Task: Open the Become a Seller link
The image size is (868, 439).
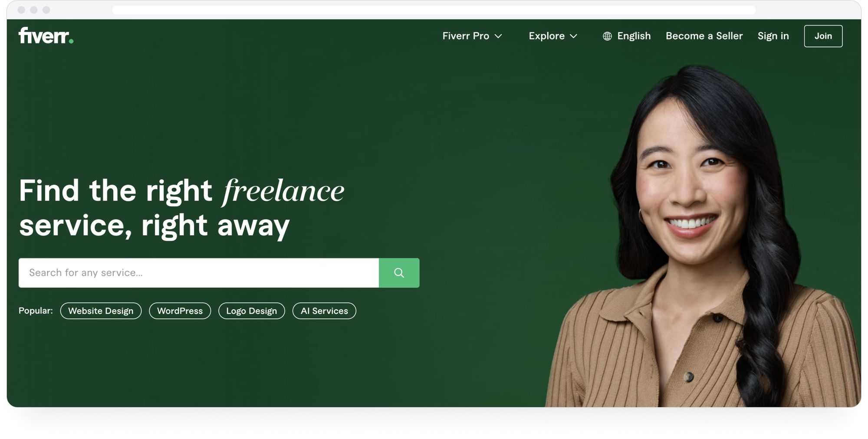Action: pyautogui.click(x=704, y=36)
